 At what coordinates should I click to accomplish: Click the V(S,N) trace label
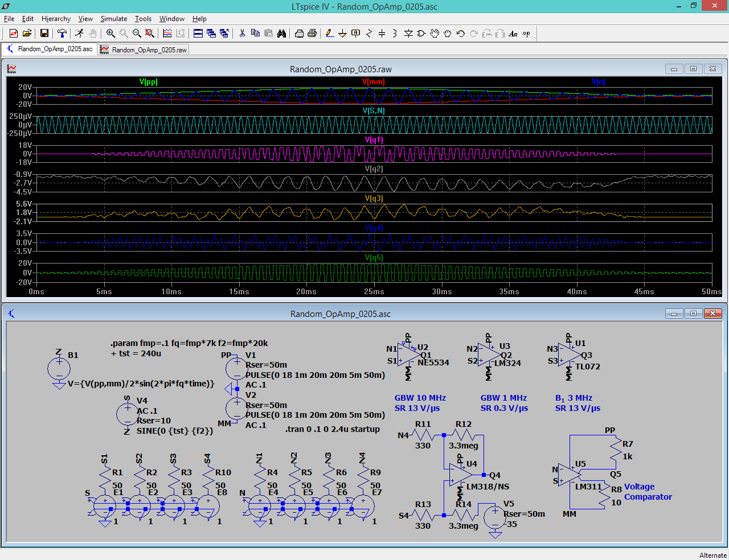[374, 111]
